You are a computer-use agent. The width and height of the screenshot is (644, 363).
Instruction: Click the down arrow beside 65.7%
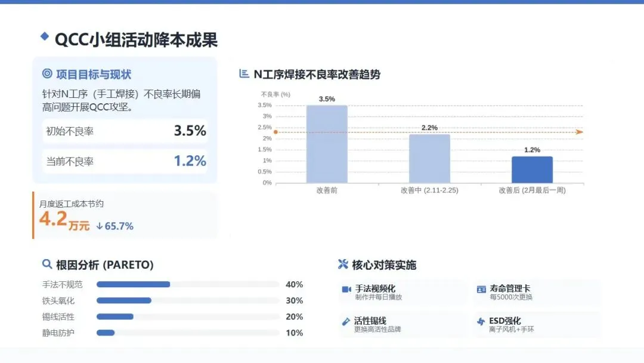(x=99, y=226)
